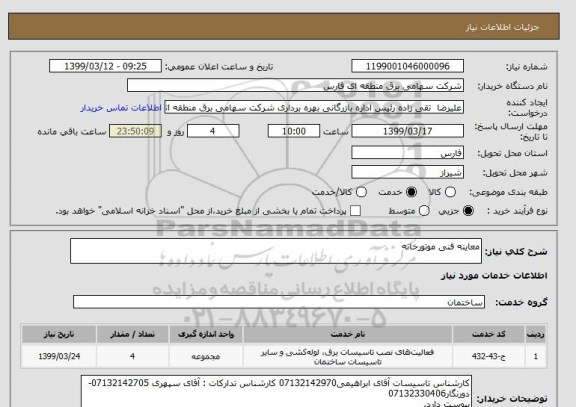The height and width of the screenshot is (407, 576).
Task: Click the نام خدمت column header
Action: click(348, 334)
